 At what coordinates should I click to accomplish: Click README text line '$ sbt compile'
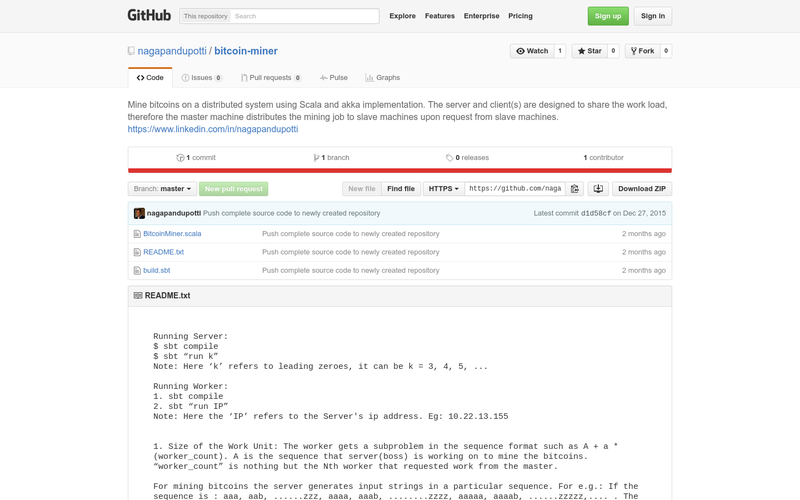[186, 346]
